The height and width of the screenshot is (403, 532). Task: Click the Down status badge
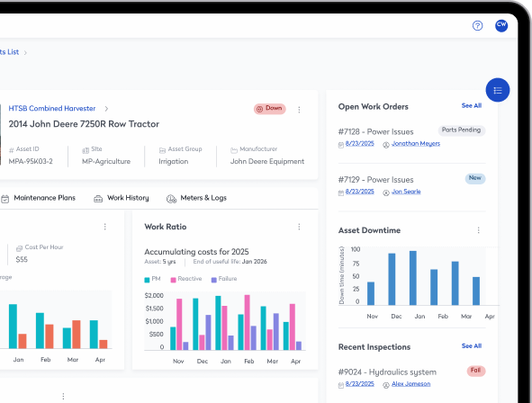point(270,109)
